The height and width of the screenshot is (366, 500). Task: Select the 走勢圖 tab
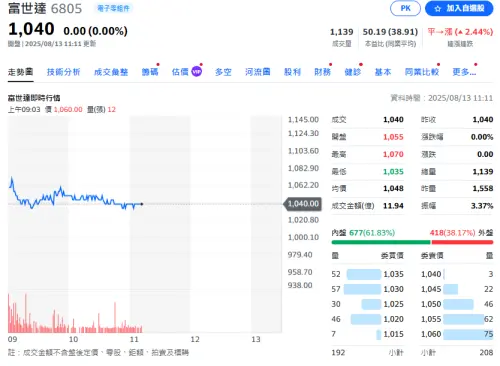pyautogui.click(x=20, y=72)
